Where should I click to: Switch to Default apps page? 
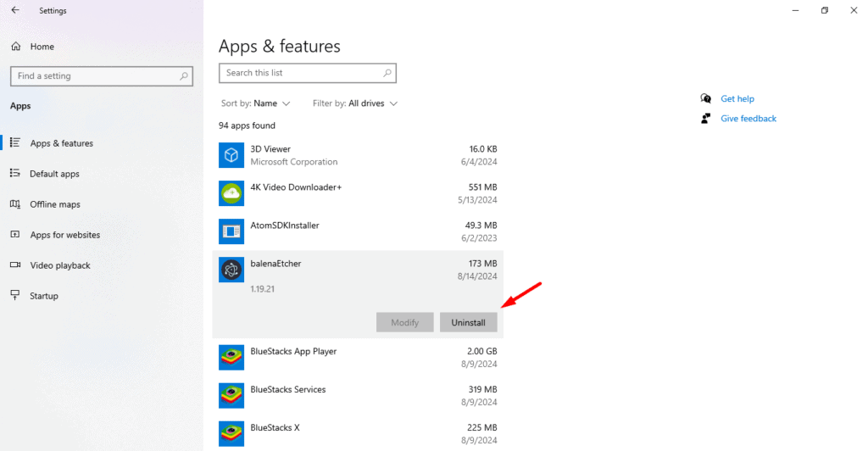54,174
